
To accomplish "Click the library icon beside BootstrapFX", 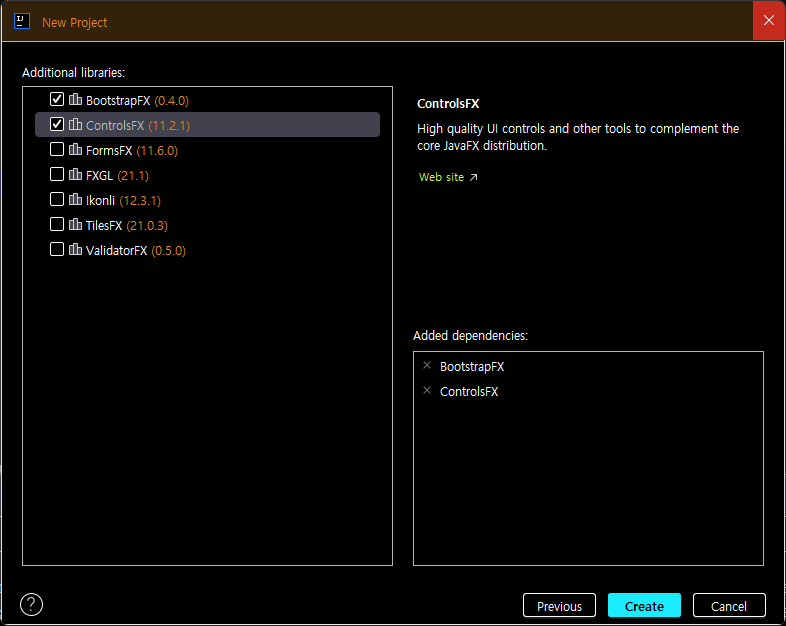I will [75, 99].
